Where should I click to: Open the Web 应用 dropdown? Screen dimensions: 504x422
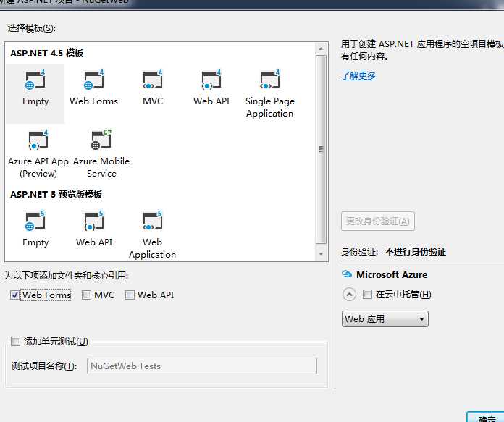(385, 318)
